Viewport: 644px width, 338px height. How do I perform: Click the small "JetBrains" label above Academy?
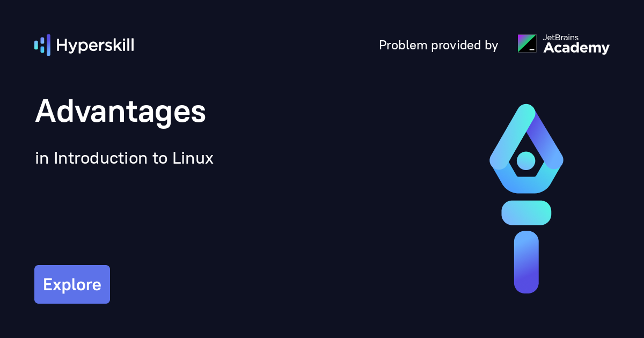point(560,38)
